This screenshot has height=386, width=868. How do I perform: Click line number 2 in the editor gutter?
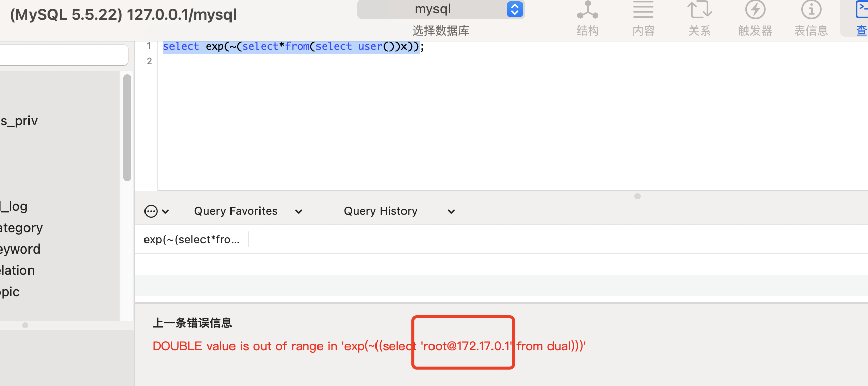pyautogui.click(x=149, y=61)
